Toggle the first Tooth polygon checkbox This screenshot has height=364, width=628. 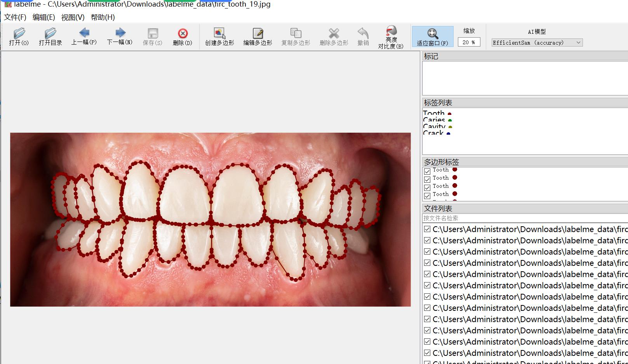click(x=427, y=171)
